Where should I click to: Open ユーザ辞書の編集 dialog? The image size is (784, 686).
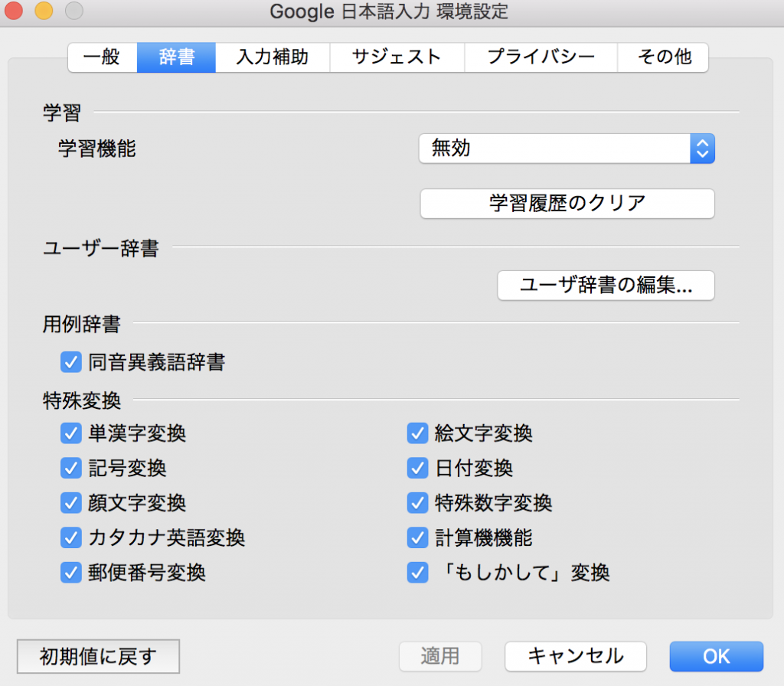[606, 286]
